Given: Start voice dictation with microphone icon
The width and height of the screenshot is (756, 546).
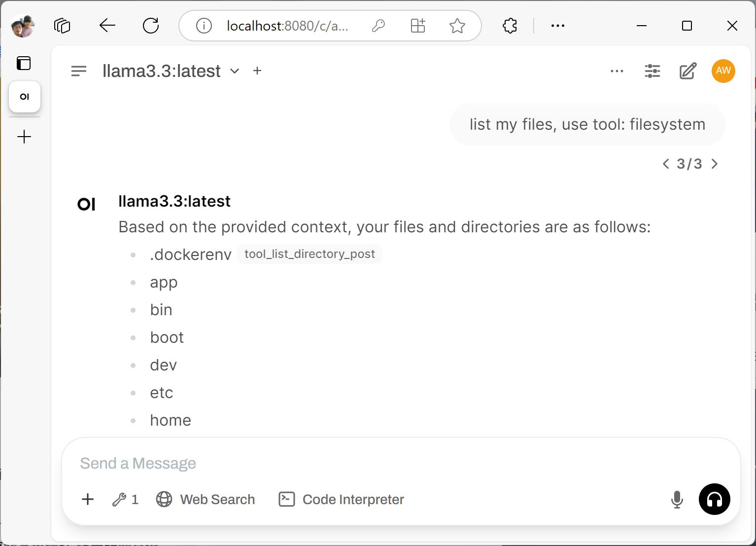Looking at the screenshot, I should [x=677, y=500].
